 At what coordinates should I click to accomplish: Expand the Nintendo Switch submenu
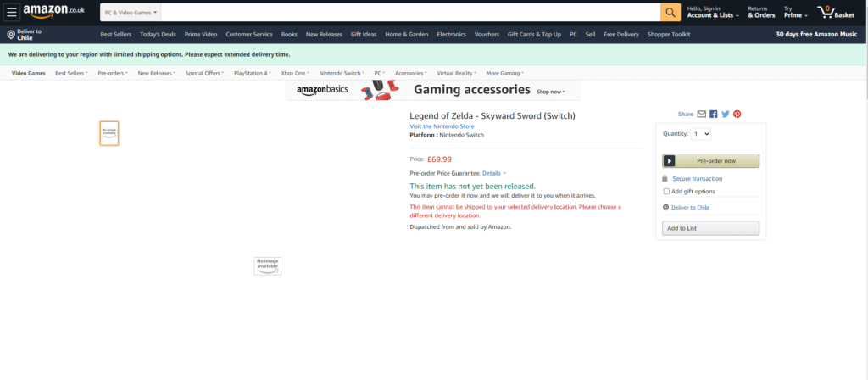pyautogui.click(x=342, y=73)
